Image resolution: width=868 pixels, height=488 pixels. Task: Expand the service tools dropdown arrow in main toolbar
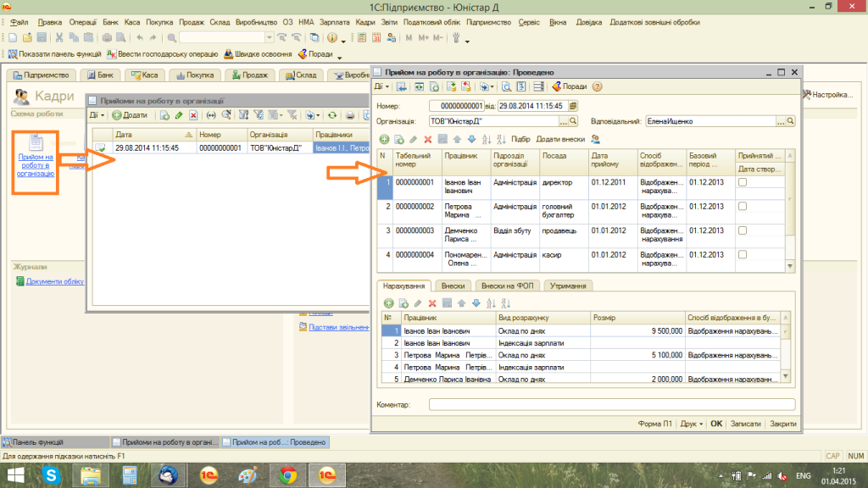467,40
